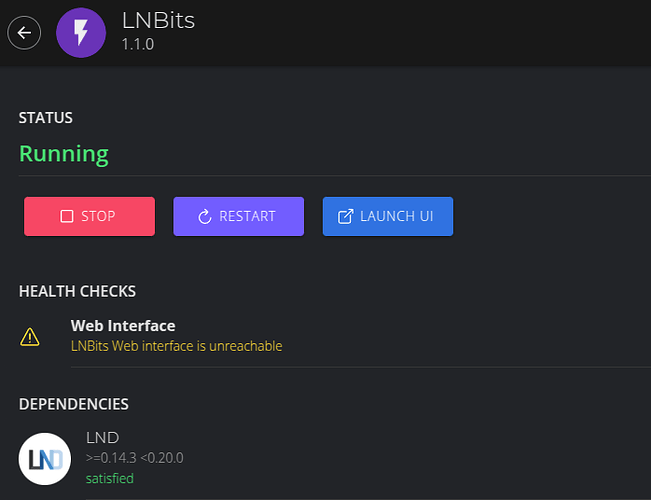This screenshot has height=500, width=651.
Task: Click the satisfied dependency status
Action: point(110,478)
